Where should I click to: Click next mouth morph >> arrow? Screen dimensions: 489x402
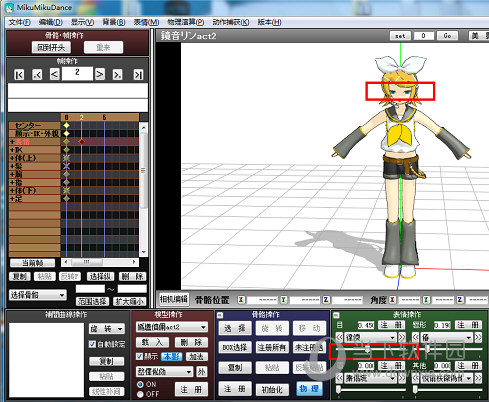click(478, 337)
